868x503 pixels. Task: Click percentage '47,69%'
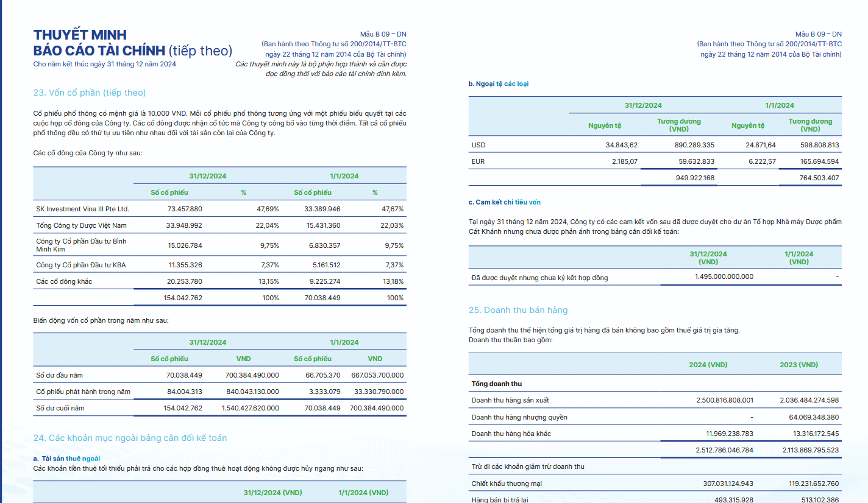(x=268, y=209)
